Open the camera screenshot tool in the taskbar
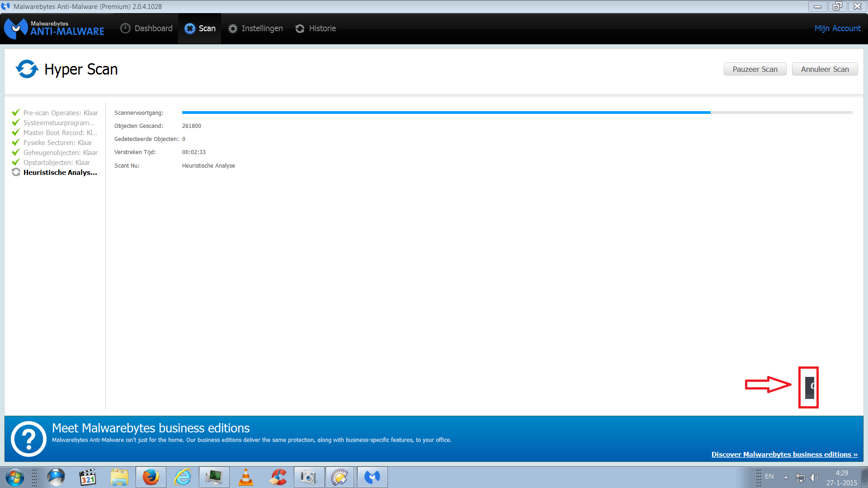This screenshot has width=868, height=488. click(309, 477)
